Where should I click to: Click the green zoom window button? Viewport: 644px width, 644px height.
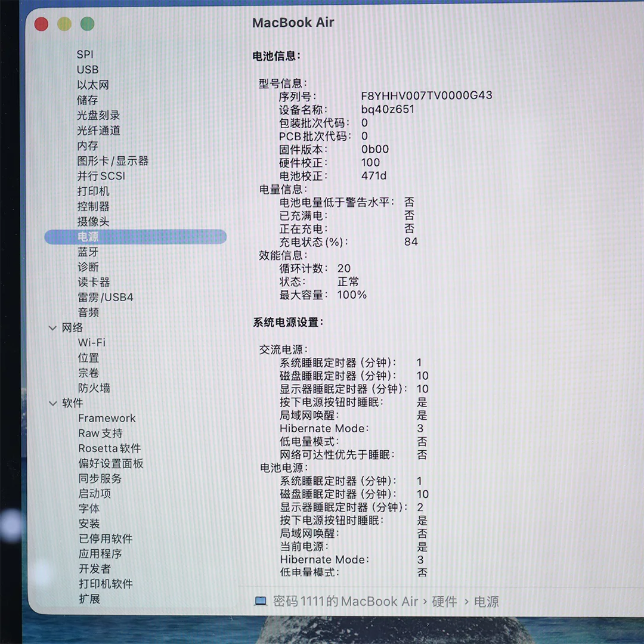[x=88, y=24]
